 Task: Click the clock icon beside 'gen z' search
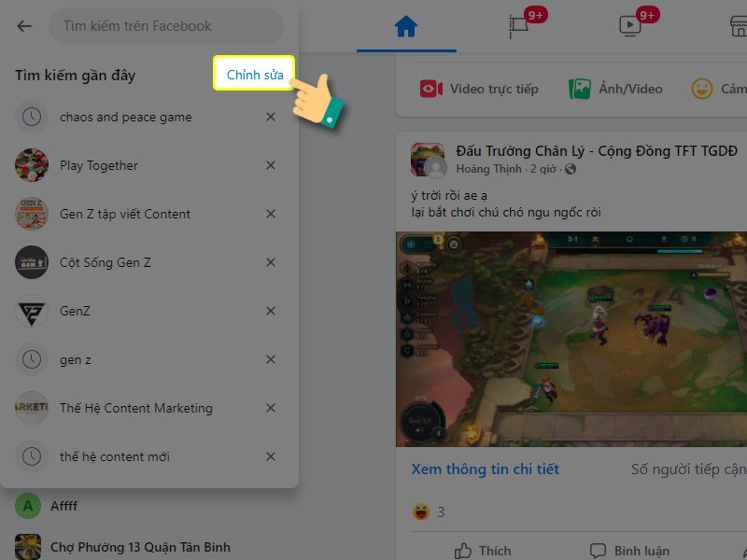tap(32, 359)
